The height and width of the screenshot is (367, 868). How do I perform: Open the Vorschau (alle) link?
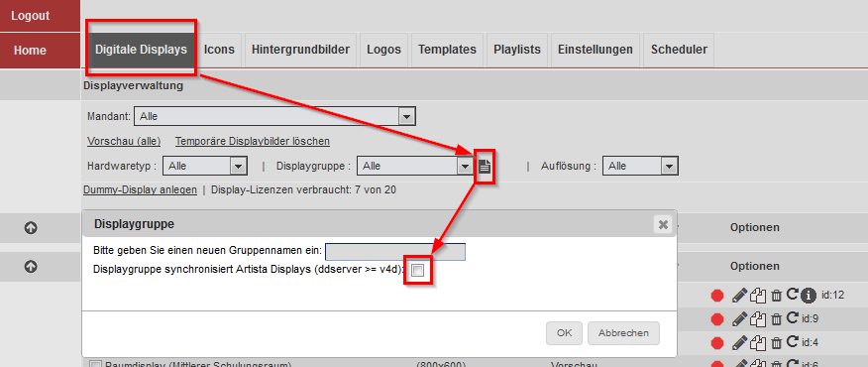tap(124, 142)
